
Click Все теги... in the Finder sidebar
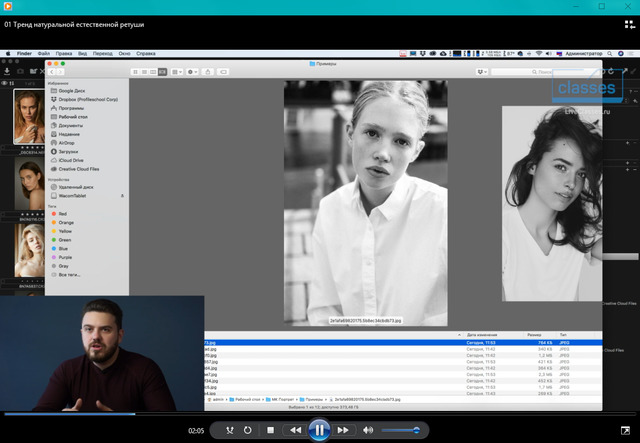[69, 274]
